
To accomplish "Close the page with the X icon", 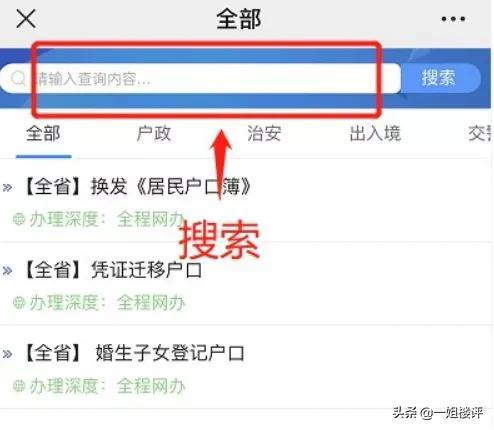I will (x=26, y=19).
